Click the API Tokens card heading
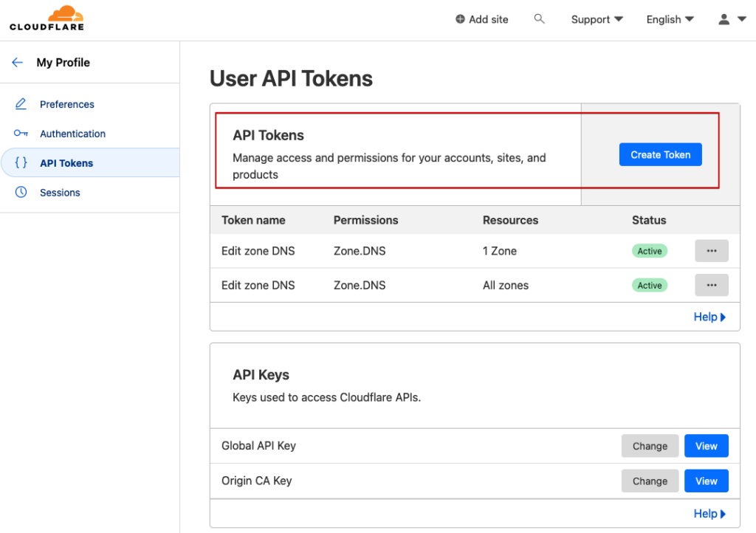This screenshot has height=533, width=756. tap(268, 135)
